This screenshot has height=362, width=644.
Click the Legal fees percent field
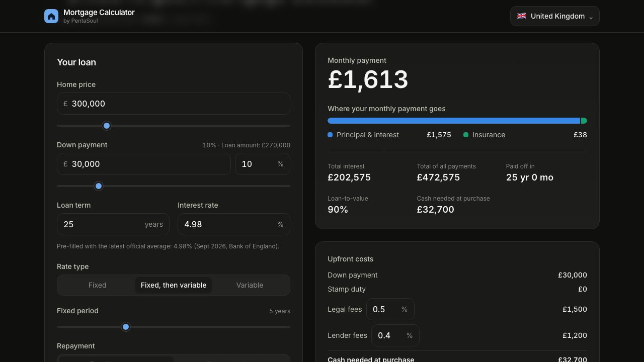pos(390,309)
